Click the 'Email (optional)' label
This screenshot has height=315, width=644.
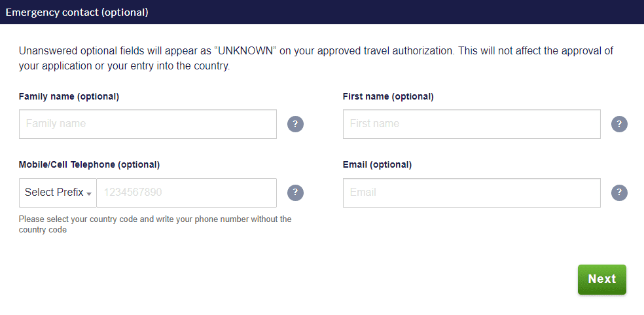coord(377,164)
